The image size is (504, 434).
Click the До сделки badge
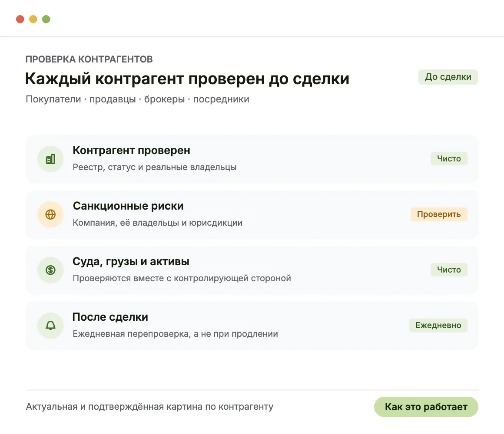coord(448,77)
